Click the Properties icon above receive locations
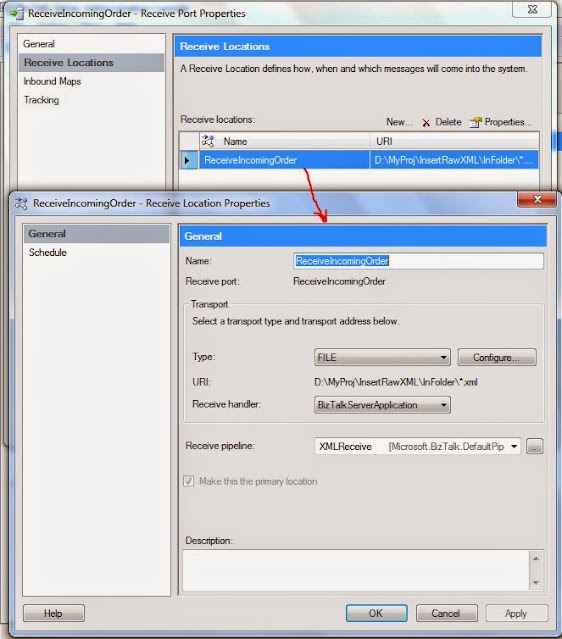562x639 pixels. [475, 122]
